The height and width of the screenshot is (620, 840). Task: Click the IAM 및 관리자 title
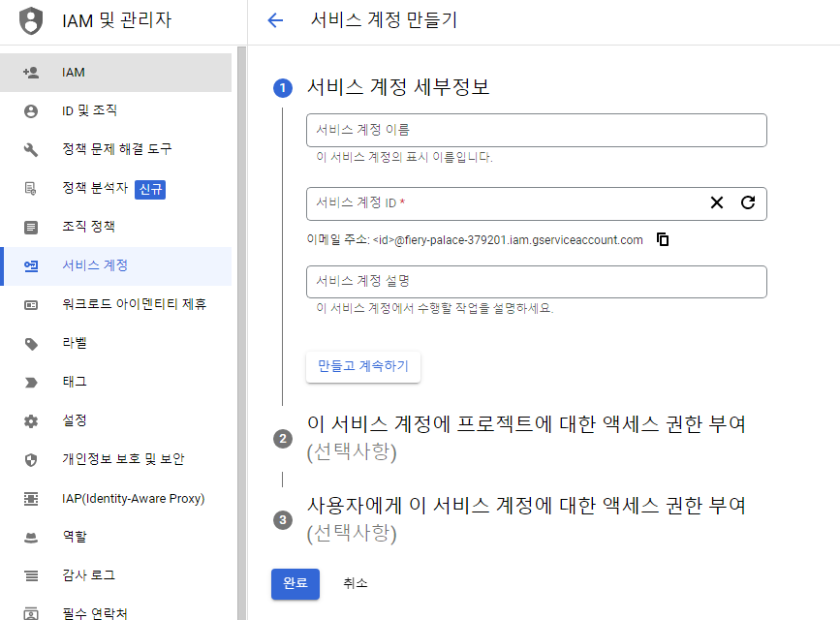(x=117, y=21)
